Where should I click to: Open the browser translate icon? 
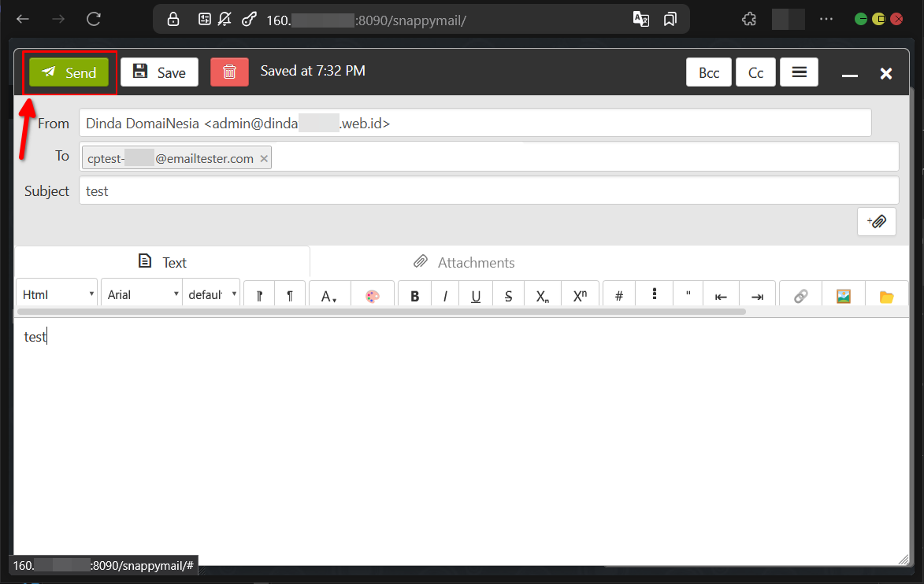pos(640,20)
